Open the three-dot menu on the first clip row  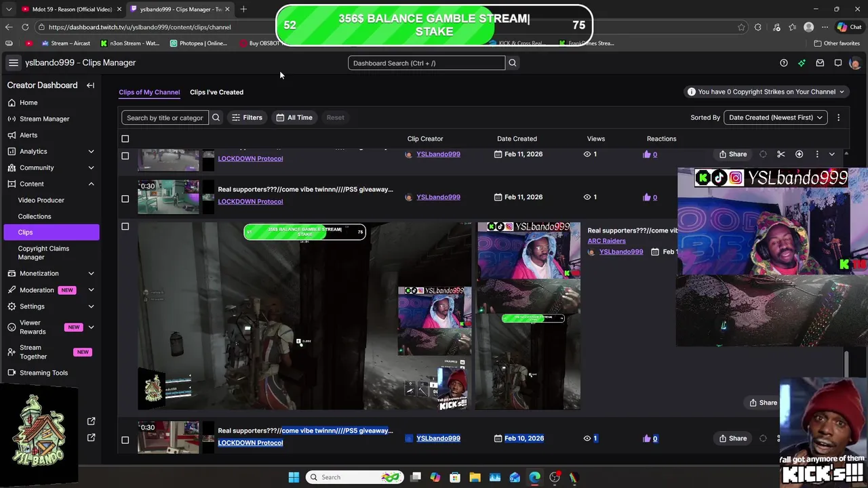[x=817, y=155]
